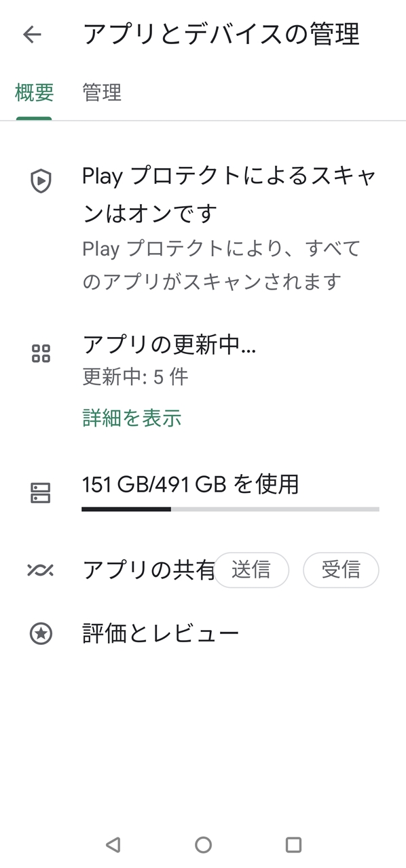Click the storage usage progress bar
The height and width of the screenshot is (868, 406).
(230, 509)
